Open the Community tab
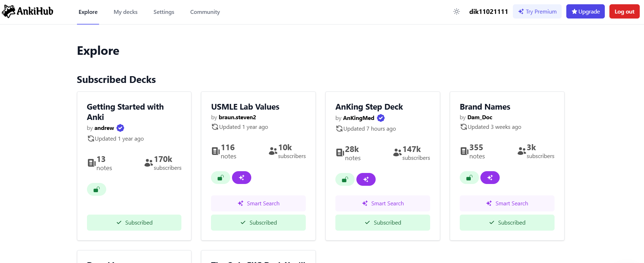The image size is (644, 263). tap(205, 12)
